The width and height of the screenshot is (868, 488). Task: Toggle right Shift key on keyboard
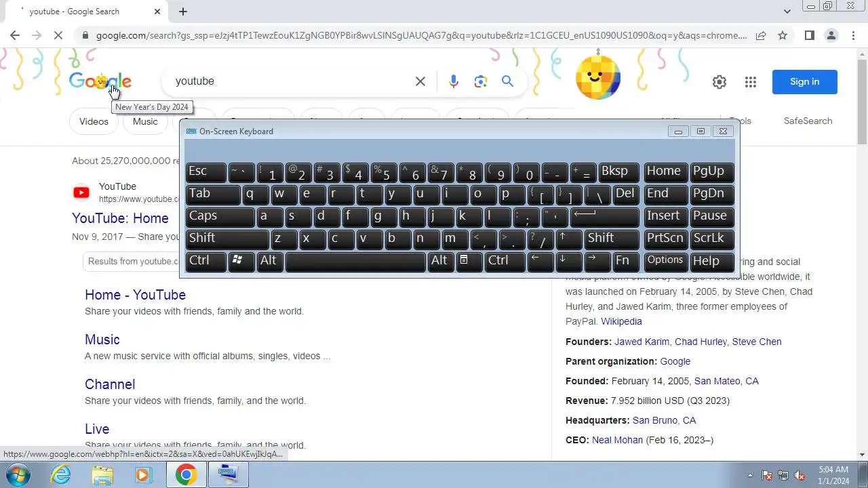(612, 239)
